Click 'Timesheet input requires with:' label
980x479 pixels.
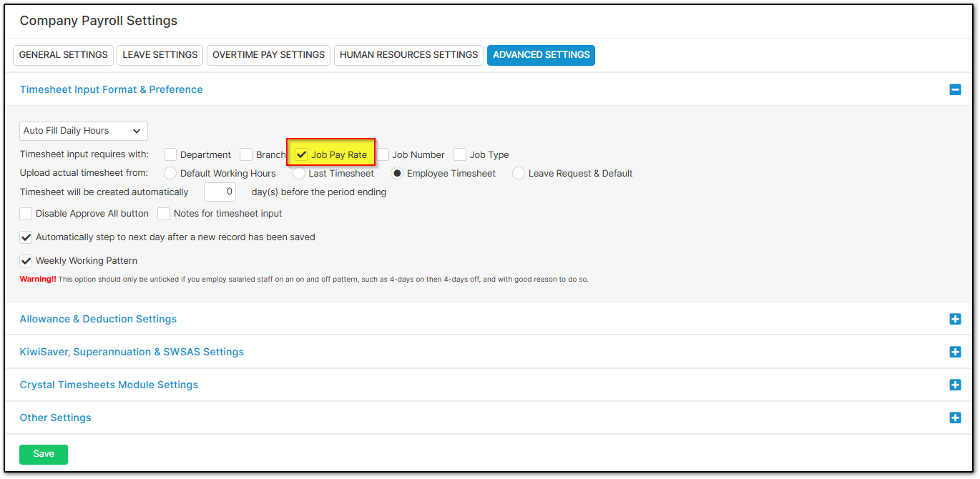(84, 154)
